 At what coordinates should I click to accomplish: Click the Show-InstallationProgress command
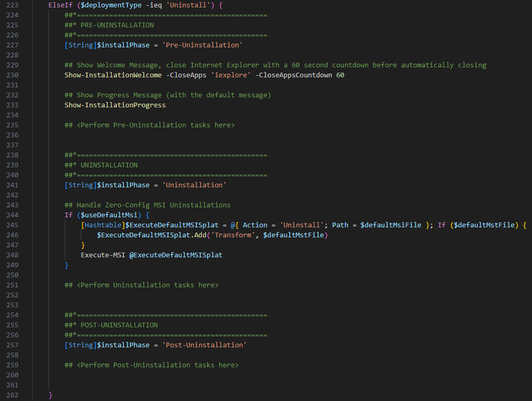tap(115, 105)
